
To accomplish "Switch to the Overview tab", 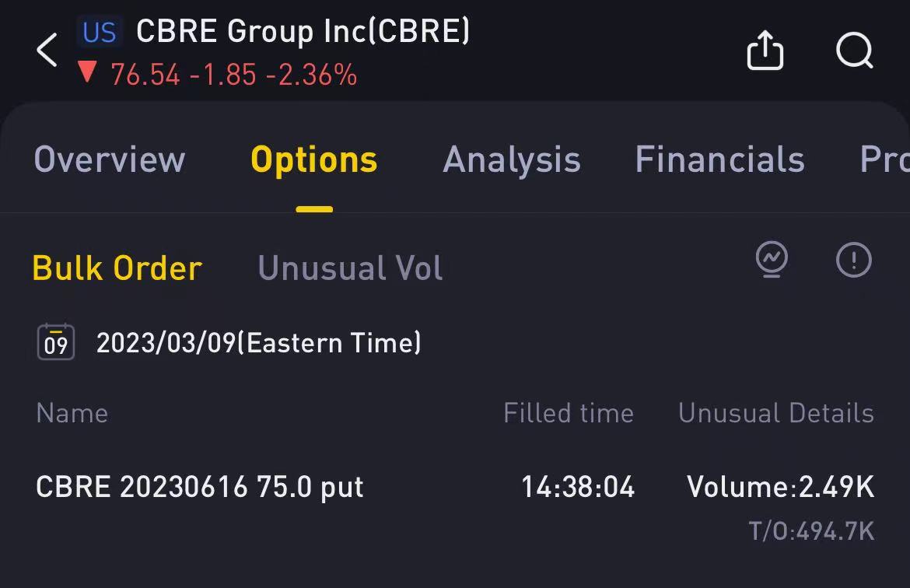I will pos(110,159).
